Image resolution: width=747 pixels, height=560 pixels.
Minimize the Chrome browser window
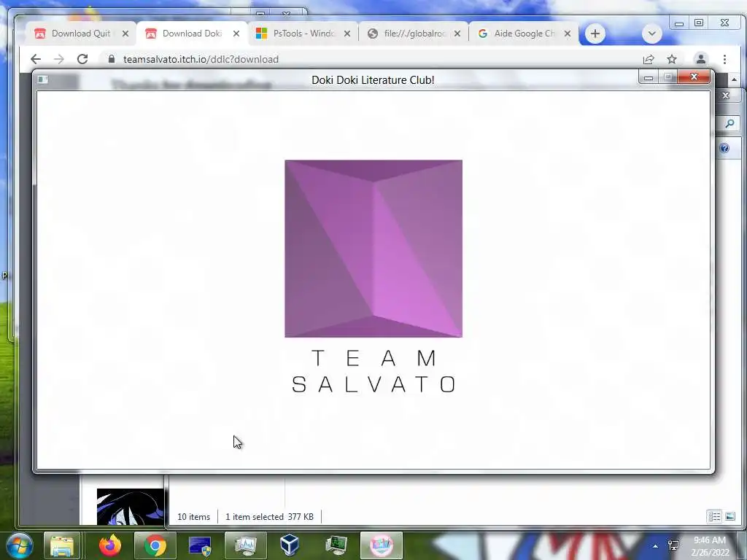point(679,23)
